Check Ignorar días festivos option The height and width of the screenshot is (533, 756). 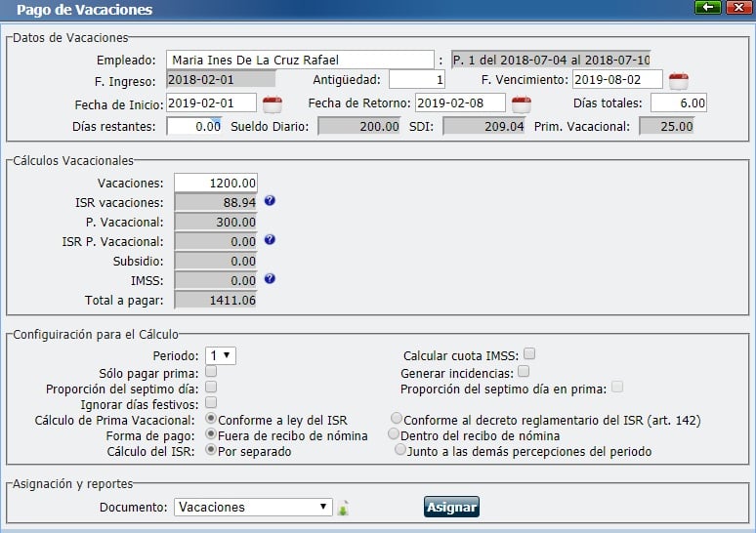211,402
